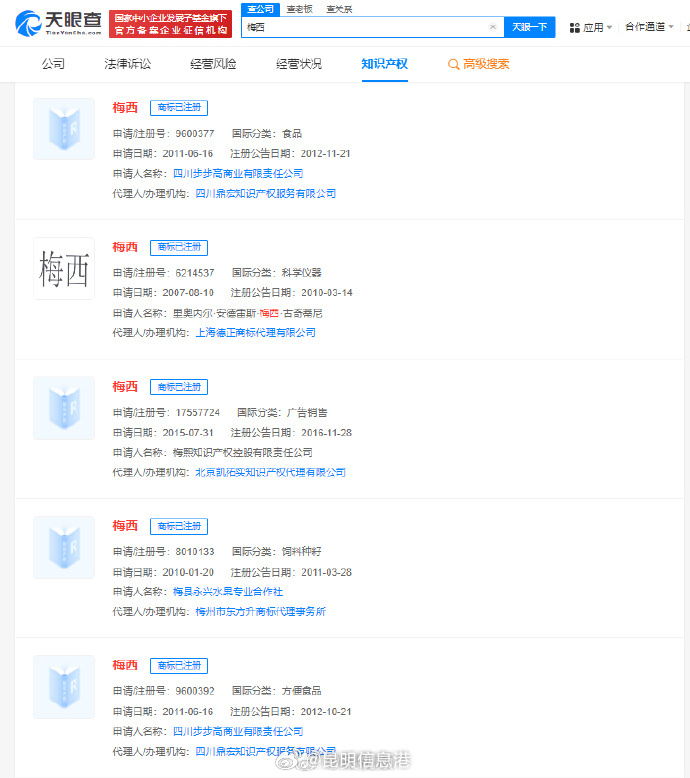Click 商标已注册 badge for registration 8010133
This screenshot has height=778, width=690.
(x=179, y=526)
